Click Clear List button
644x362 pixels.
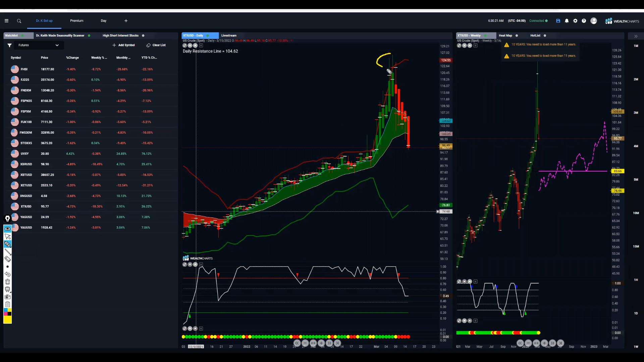coord(156,45)
